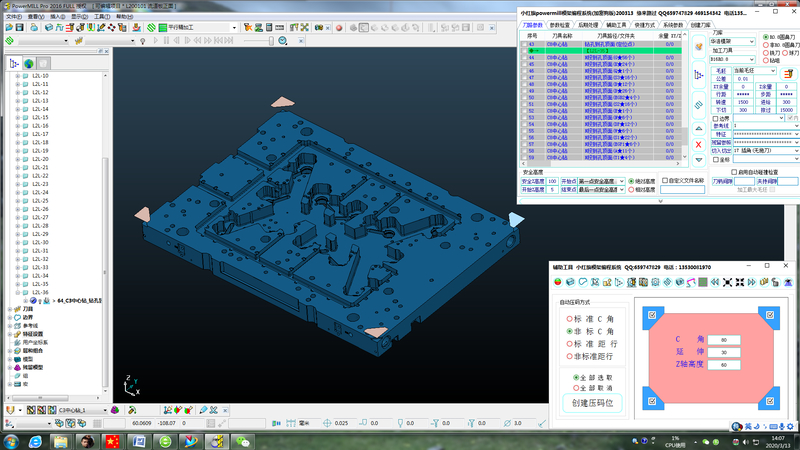Click the eraser icon beside tool list

698,47
